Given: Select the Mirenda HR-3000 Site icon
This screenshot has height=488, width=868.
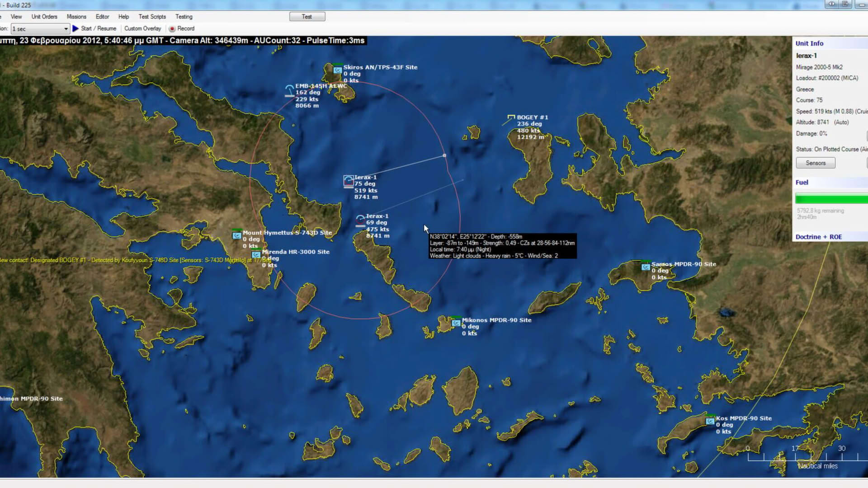Looking at the screenshot, I should pos(256,254).
